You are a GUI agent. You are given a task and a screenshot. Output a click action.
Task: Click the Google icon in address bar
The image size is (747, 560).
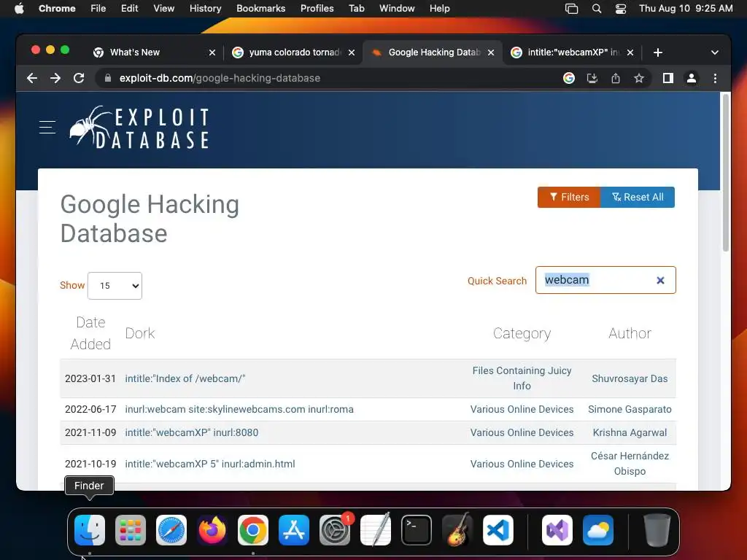coord(569,78)
